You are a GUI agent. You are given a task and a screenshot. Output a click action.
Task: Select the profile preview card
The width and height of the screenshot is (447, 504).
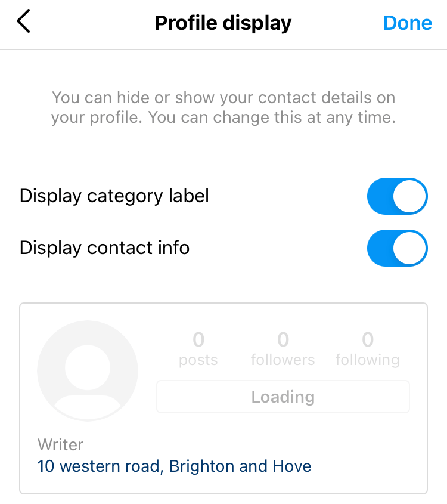[x=223, y=398]
